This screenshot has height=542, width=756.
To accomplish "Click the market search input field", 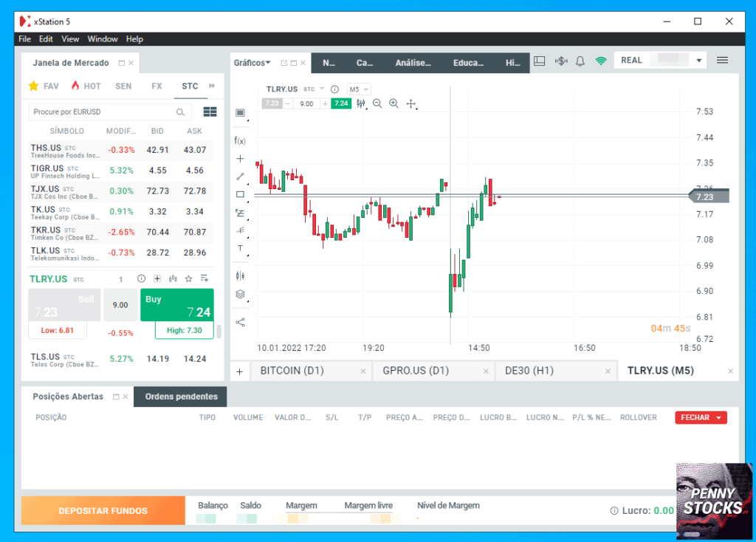I will pos(110,112).
